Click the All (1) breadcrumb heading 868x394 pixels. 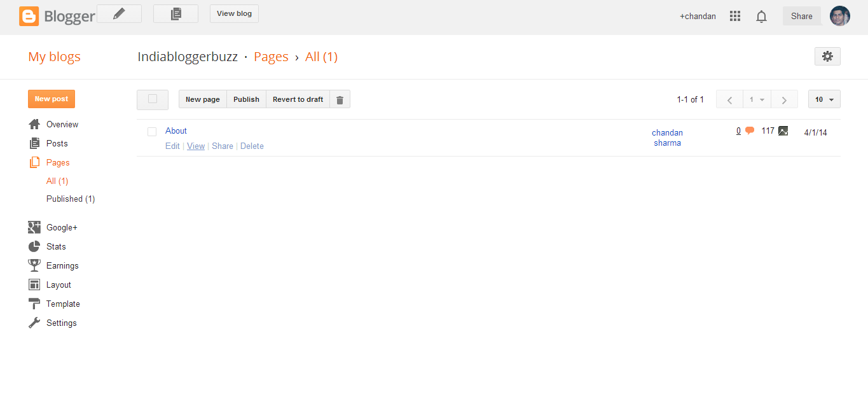(321, 57)
